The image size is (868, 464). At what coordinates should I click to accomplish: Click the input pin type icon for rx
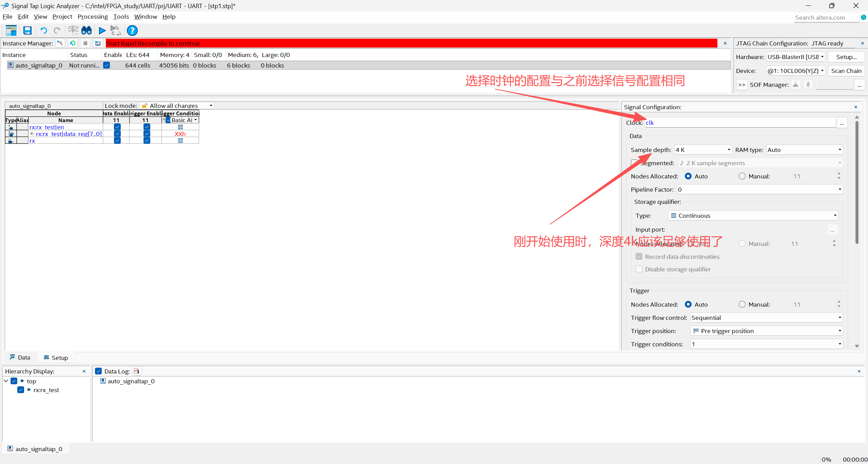pyautogui.click(x=11, y=140)
